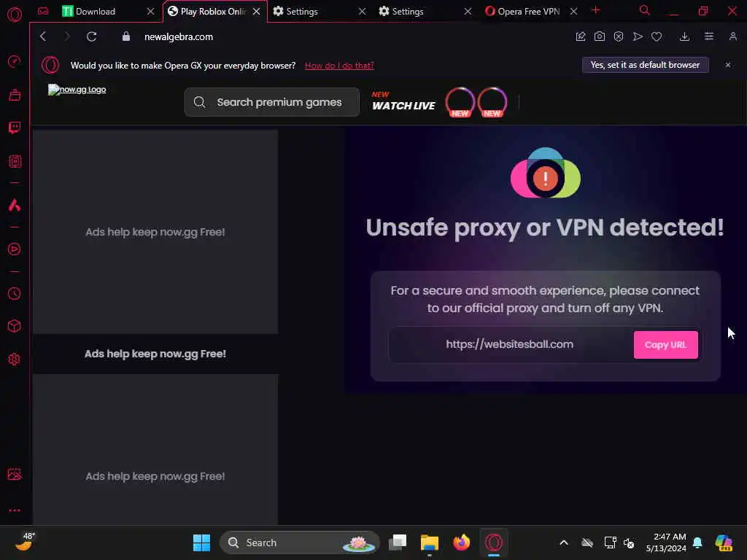Open a new tab with plus button

[x=595, y=10]
